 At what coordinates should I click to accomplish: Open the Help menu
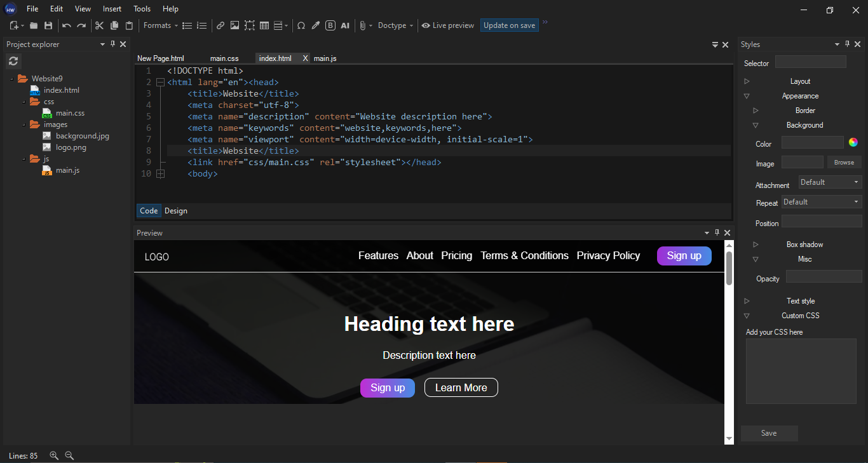pos(170,9)
